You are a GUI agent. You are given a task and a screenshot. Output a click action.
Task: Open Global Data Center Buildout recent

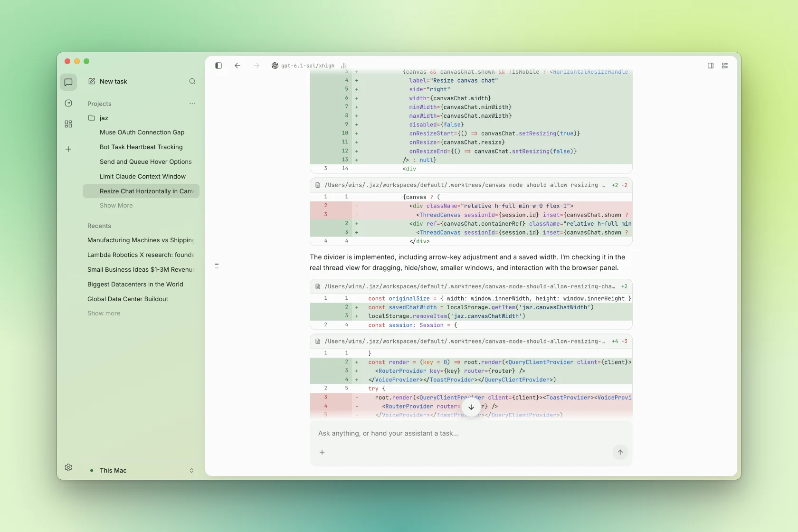click(x=141, y=299)
